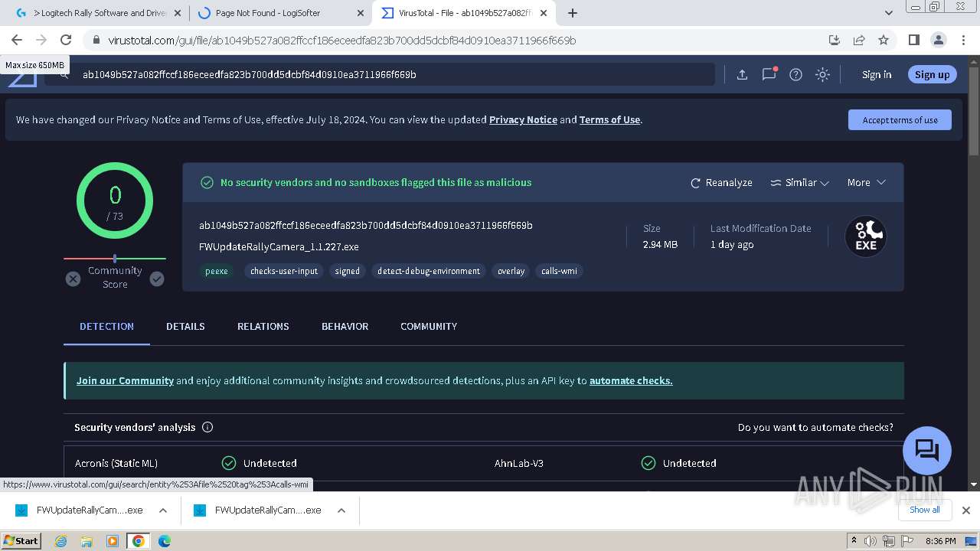Switch to the DETAILS tab

(x=185, y=326)
